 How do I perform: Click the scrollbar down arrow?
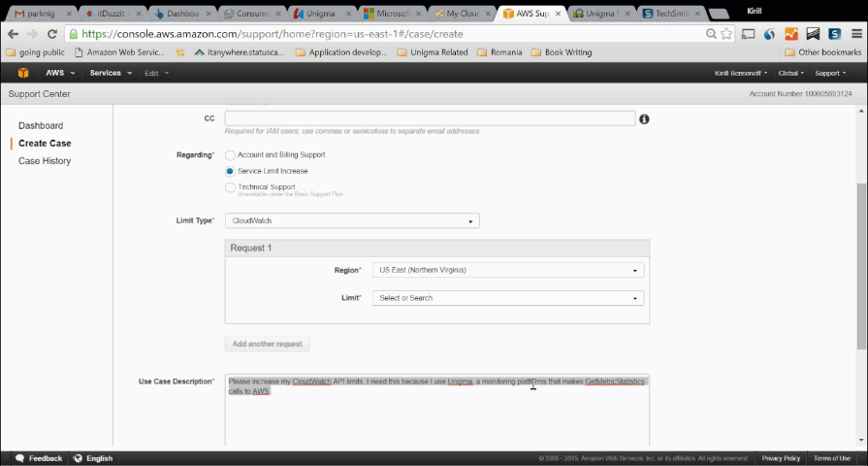point(861,441)
